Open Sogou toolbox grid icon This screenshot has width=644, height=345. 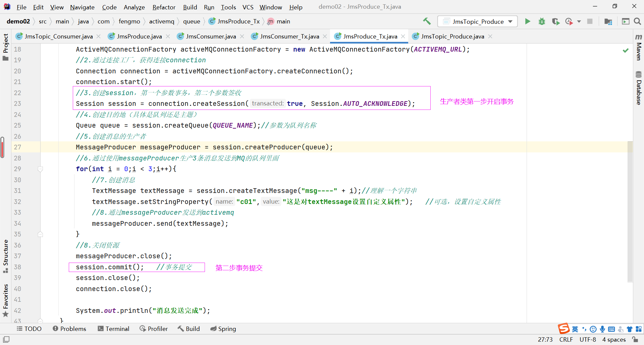[x=639, y=329]
